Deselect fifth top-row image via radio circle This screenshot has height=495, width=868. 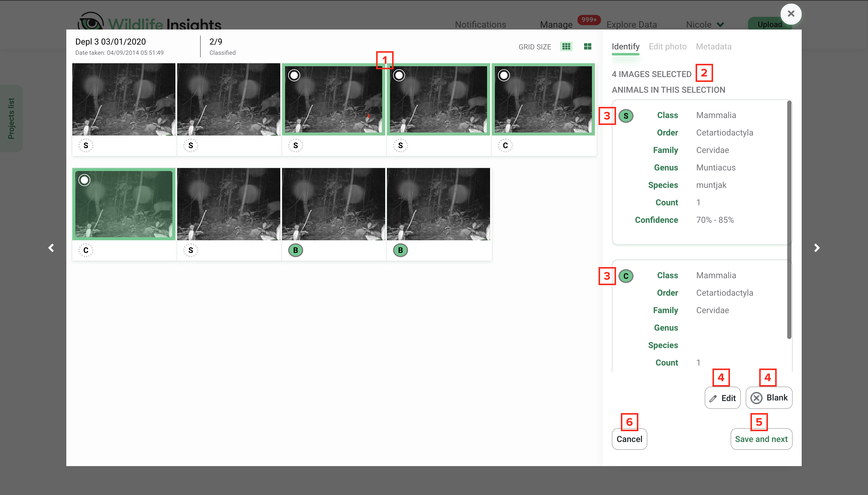coord(504,75)
